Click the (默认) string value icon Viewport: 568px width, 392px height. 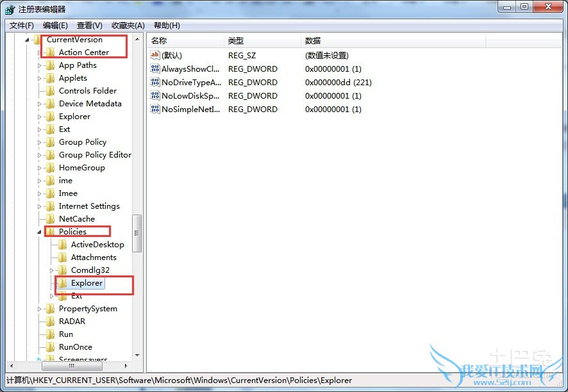point(155,55)
